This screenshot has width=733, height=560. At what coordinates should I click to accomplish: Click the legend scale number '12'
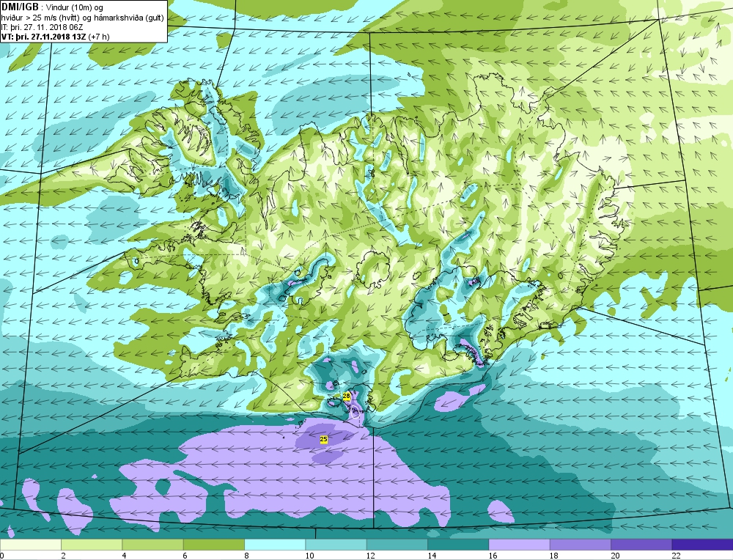pyautogui.click(x=370, y=556)
